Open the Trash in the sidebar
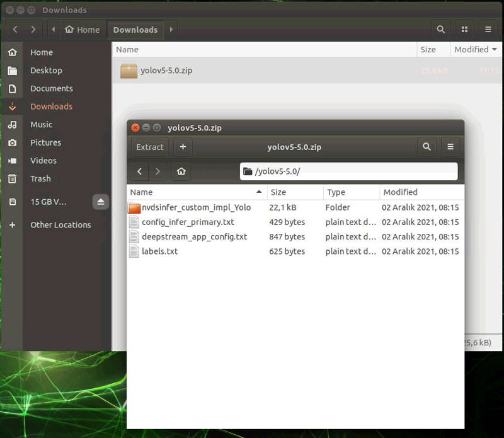Screen dimensions: 504x438 point(40,178)
